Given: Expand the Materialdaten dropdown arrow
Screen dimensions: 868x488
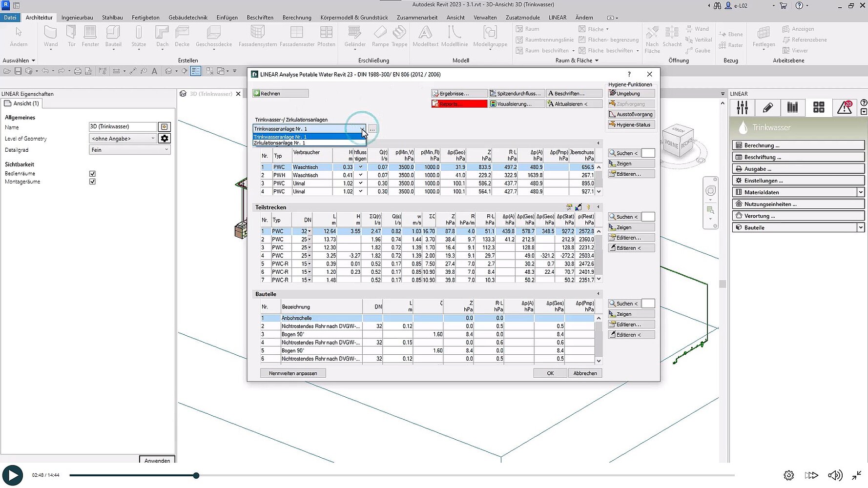Looking at the screenshot, I should click(x=861, y=192).
